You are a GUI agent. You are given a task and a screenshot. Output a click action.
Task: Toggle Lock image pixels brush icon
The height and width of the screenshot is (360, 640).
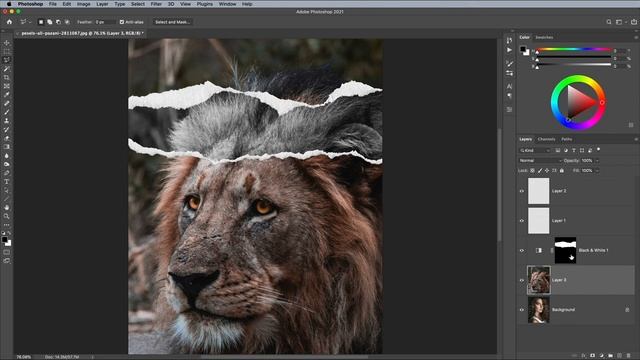540,171
